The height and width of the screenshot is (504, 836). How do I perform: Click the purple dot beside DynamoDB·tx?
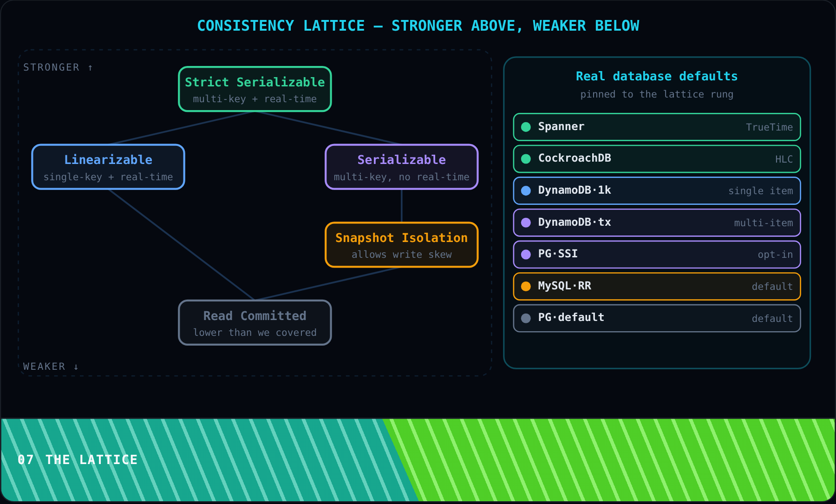click(x=526, y=223)
